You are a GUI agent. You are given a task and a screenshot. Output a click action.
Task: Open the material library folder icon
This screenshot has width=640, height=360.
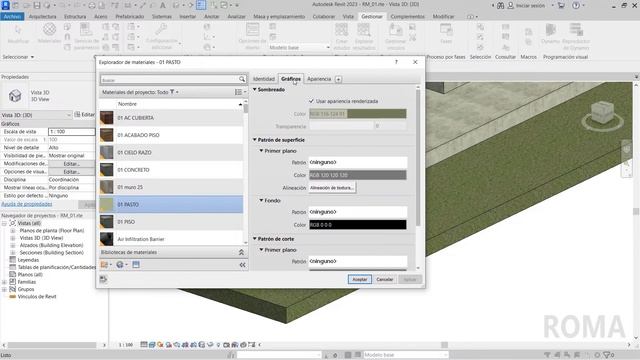click(104, 265)
